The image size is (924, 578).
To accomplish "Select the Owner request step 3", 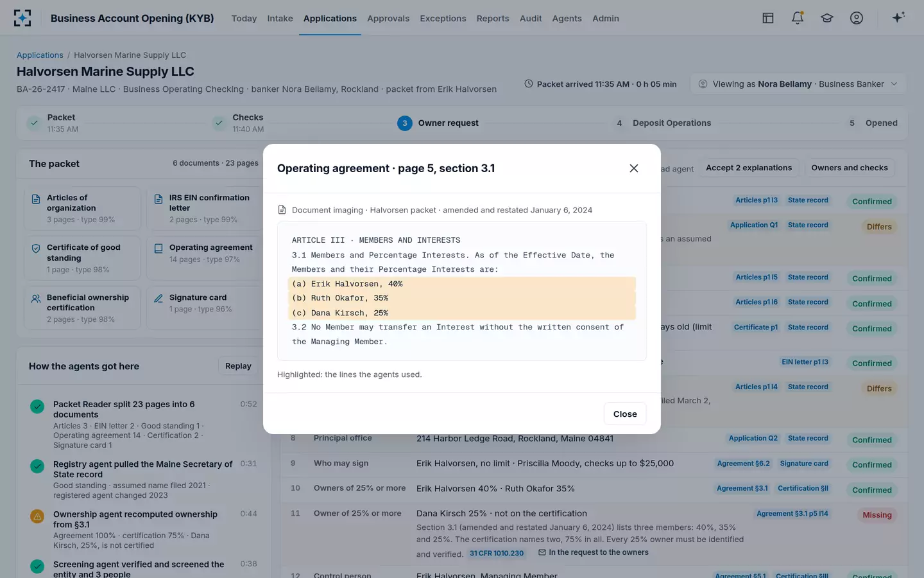I will 438,123.
